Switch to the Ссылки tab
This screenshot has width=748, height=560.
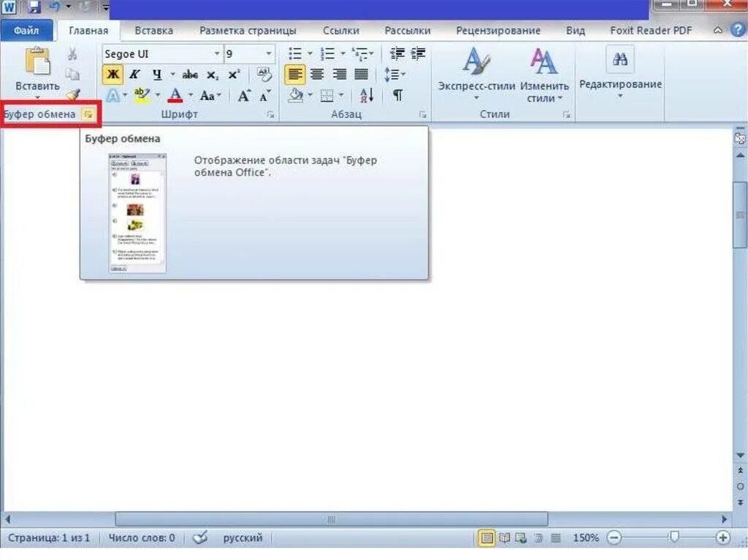(x=340, y=31)
